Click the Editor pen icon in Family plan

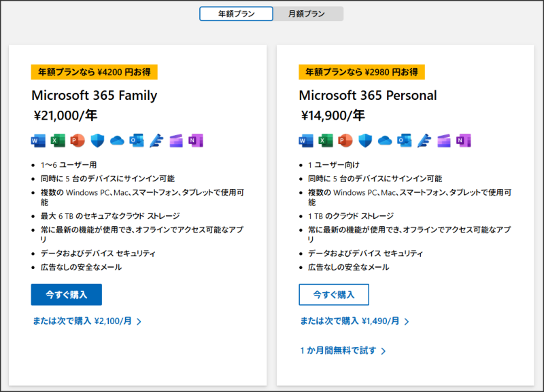click(156, 141)
